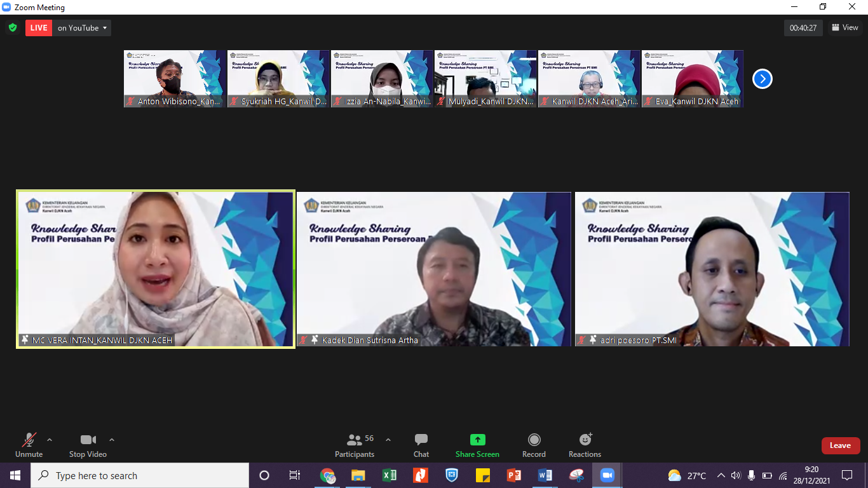Open the 'on YouTube' live dropdown
Screen dimensions: 868x488
pyautogui.click(x=82, y=28)
